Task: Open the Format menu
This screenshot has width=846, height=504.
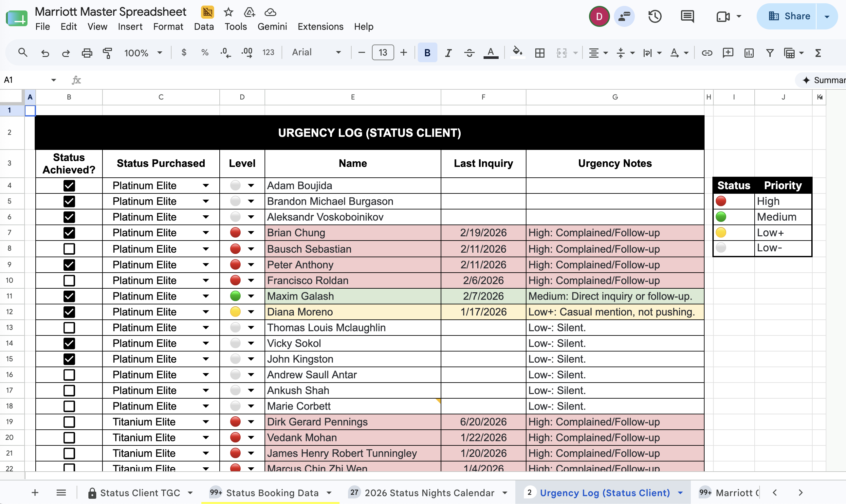Action: click(x=168, y=27)
